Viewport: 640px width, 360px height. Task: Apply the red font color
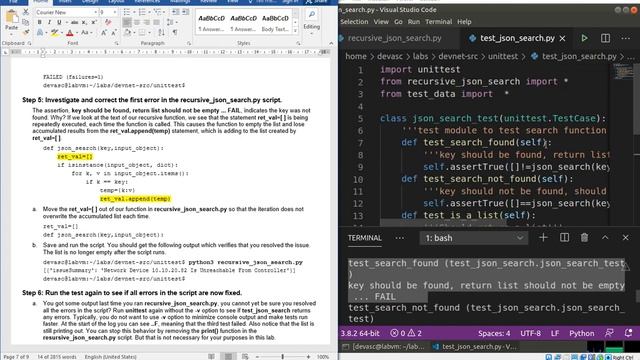pos(70,33)
